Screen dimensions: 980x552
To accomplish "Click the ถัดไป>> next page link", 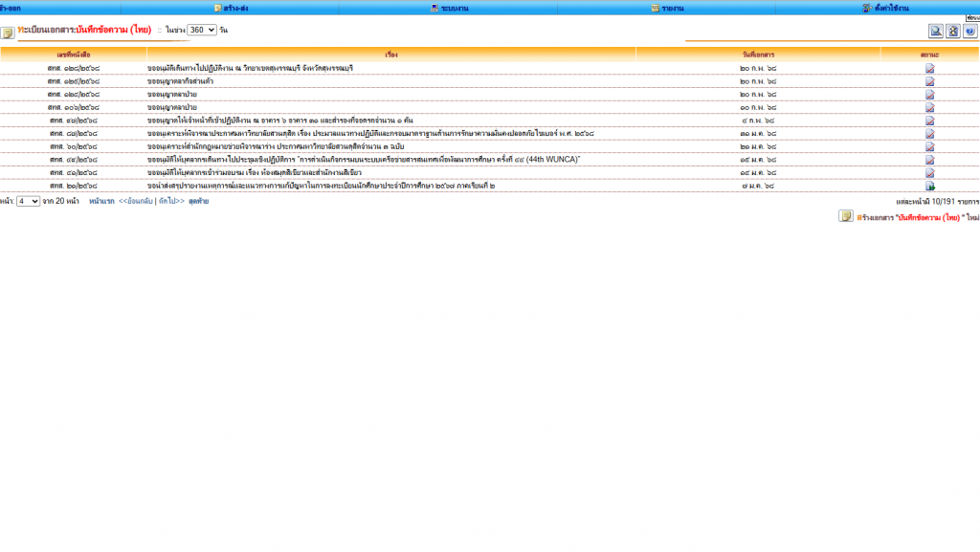I will (171, 202).
